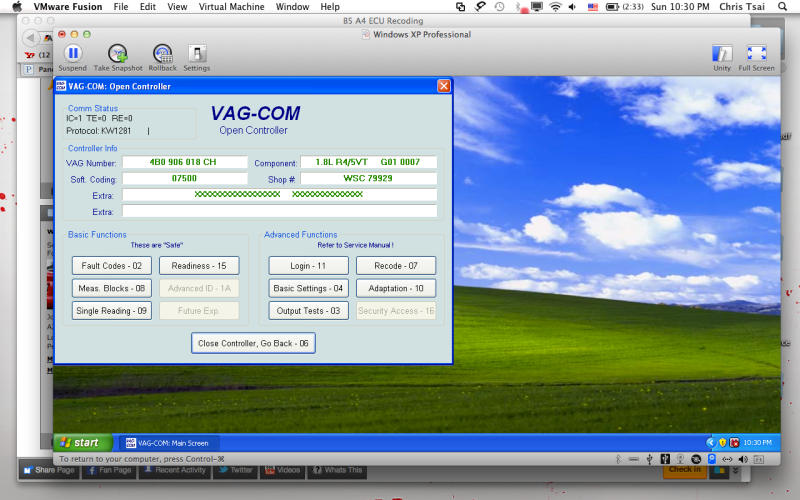The width and height of the screenshot is (800, 500).
Task: Open Readiness - 15
Action: pos(199,266)
